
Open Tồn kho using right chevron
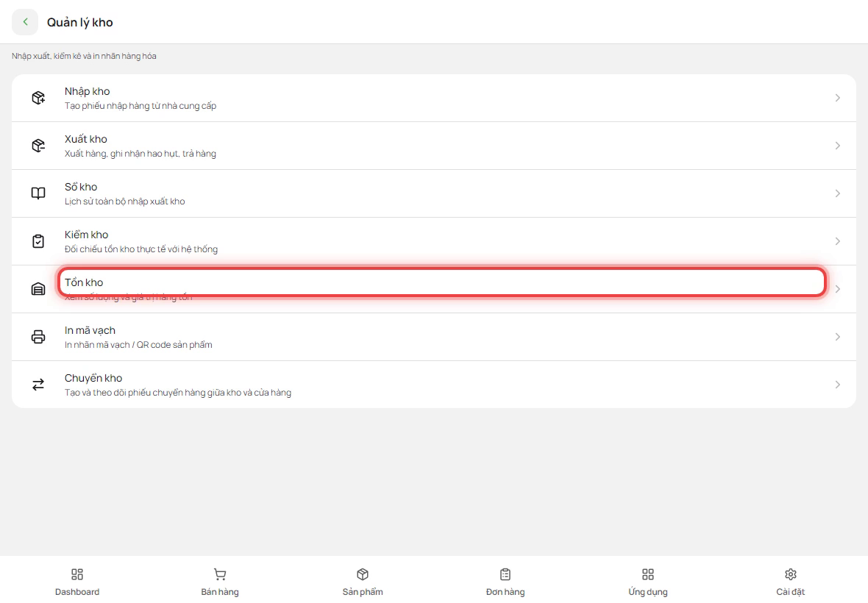point(838,289)
